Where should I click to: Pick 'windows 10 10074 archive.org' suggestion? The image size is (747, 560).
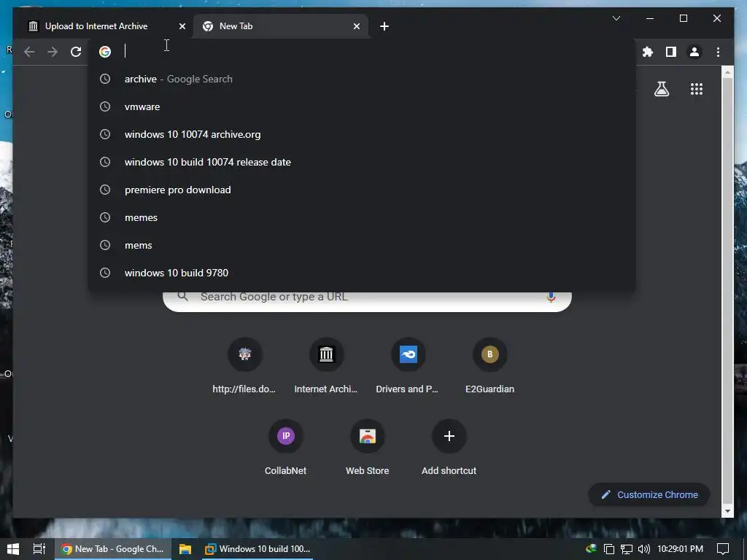(362, 134)
